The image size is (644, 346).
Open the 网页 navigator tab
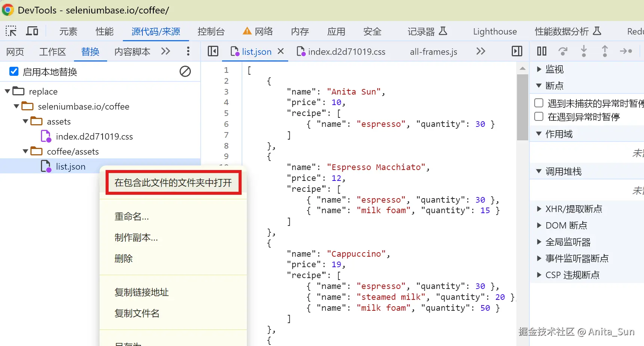[15, 51]
